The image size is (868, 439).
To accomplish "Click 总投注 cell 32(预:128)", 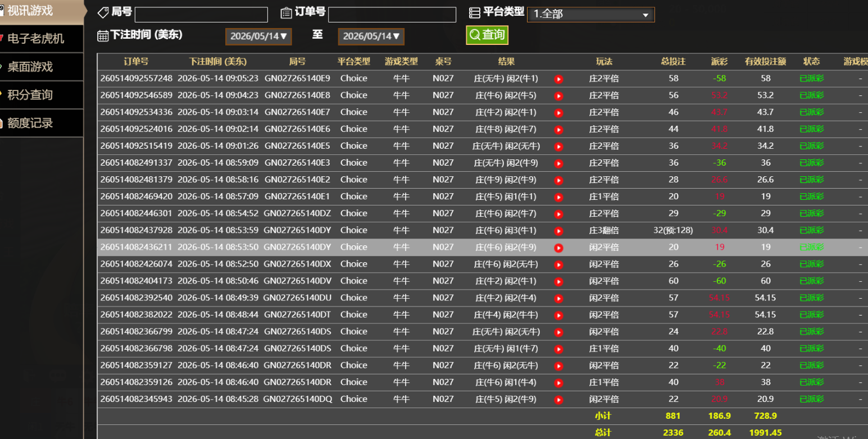I will (x=674, y=230).
